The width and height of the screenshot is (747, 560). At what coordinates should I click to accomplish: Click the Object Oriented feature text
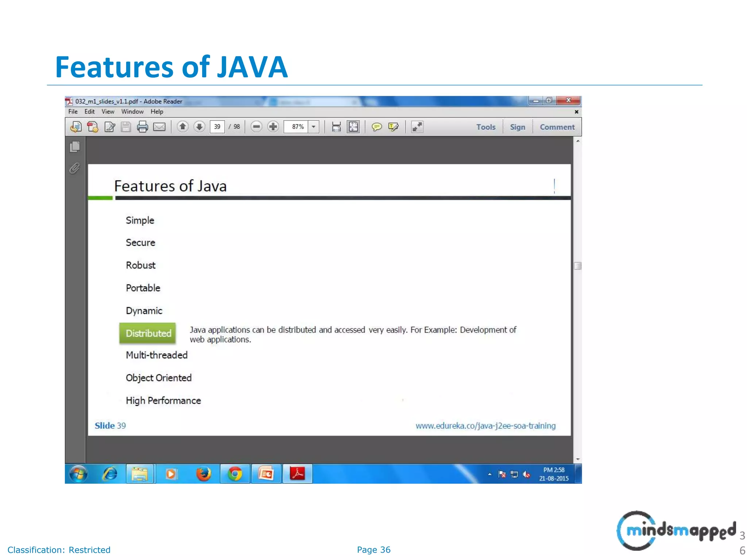(x=159, y=378)
